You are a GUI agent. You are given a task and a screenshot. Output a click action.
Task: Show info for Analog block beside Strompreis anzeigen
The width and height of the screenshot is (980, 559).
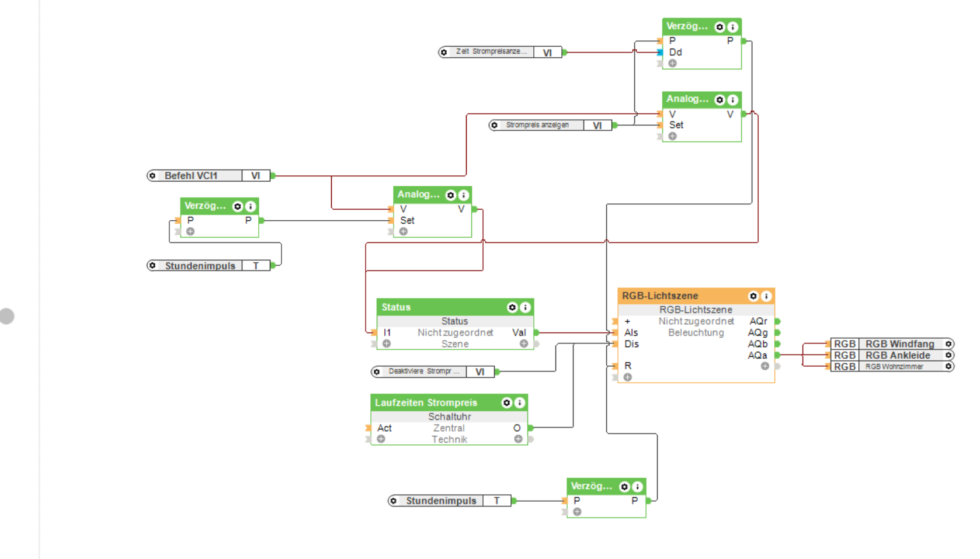click(x=732, y=100)
